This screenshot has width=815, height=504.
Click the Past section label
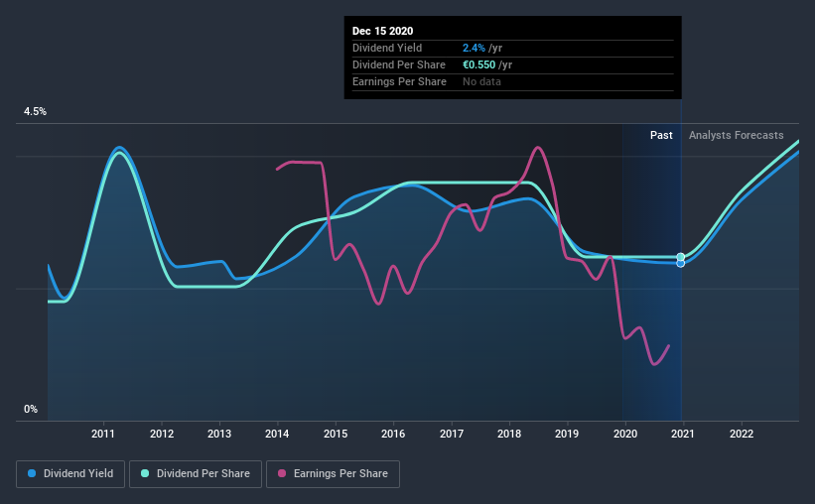pos(661,135)
